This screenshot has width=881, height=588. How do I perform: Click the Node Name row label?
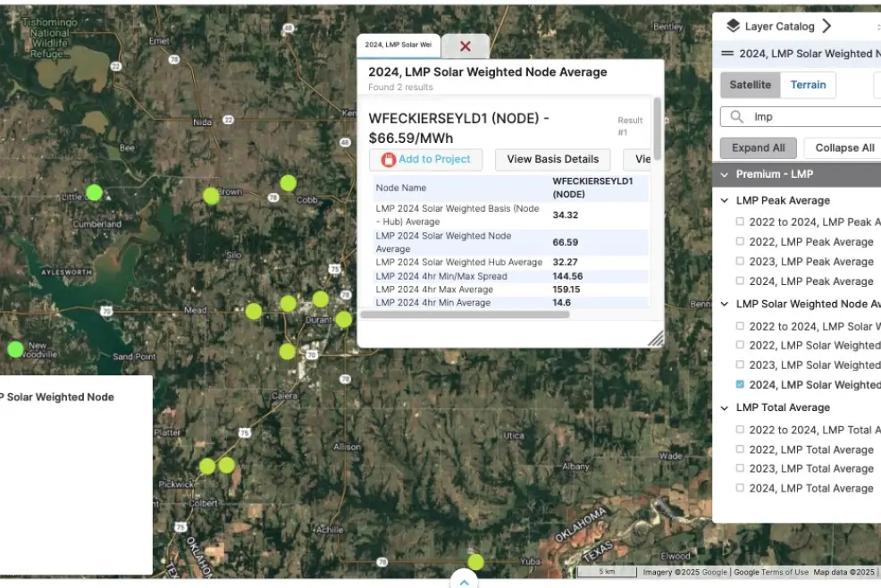[401, 188]
